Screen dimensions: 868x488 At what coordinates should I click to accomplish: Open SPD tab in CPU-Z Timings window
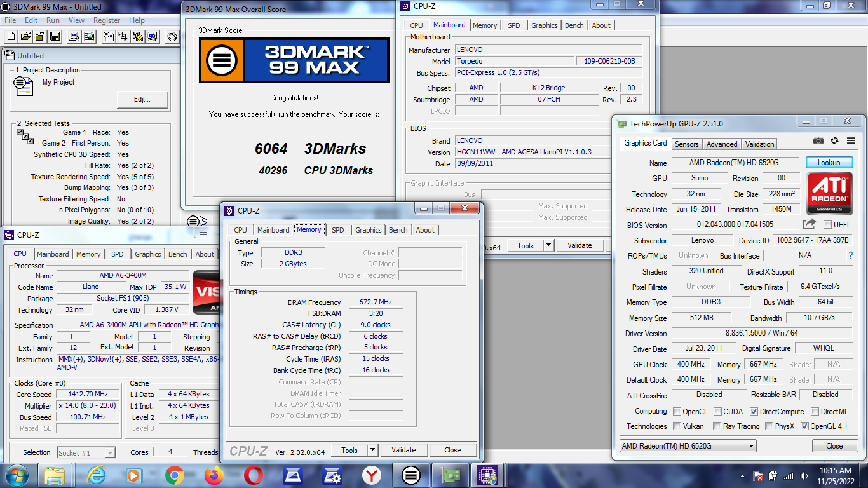point(338,230)
